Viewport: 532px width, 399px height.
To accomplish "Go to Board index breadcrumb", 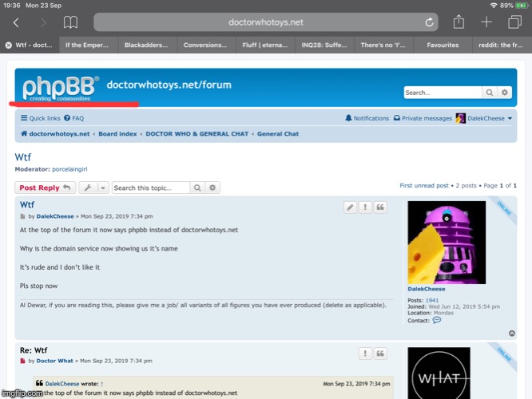I will [x=117, y=134].
